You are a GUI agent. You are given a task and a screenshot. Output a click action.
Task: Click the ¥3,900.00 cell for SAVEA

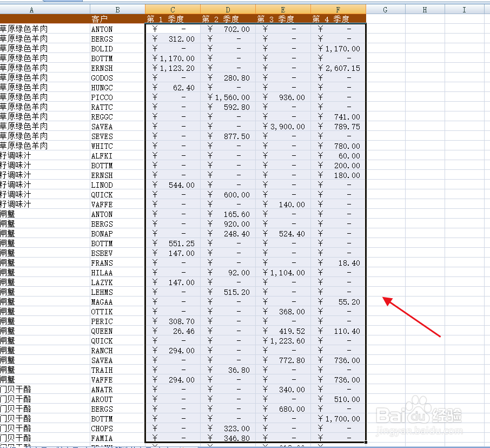pos(283,126)
